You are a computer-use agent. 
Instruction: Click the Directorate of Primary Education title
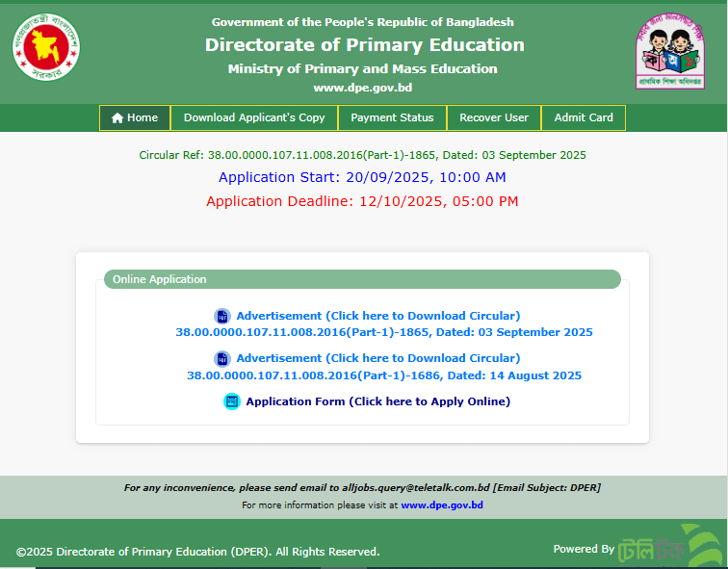pyautogui.click(x=364, y=45)
